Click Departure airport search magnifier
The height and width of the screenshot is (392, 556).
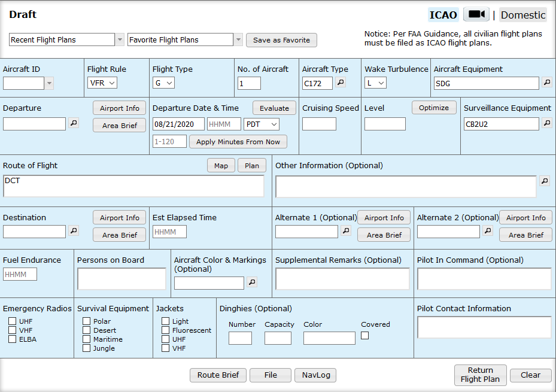[x=74, y=123]
